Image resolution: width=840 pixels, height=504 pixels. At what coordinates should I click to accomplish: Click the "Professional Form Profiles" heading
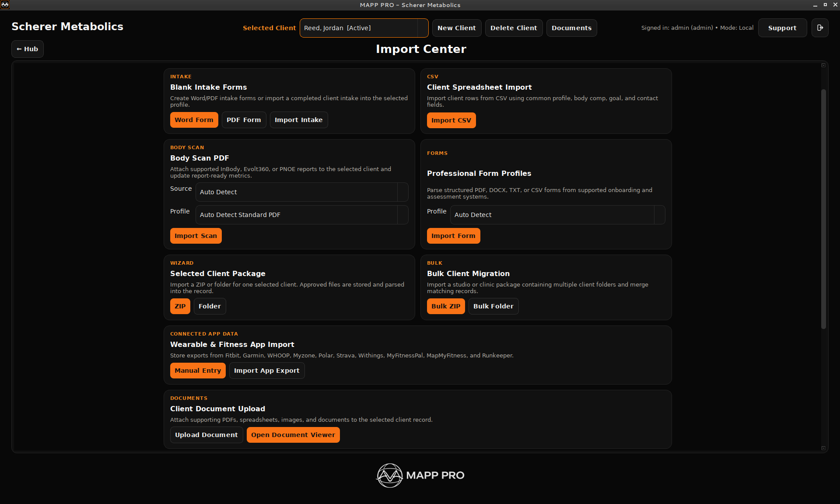(x=479, y=173)
